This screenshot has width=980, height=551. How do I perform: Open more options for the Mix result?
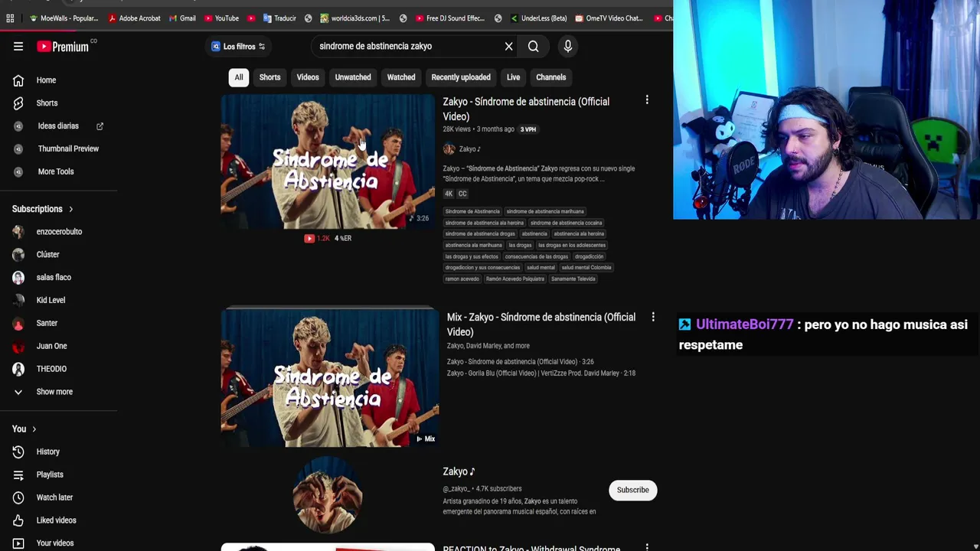[x=653, y=316]
